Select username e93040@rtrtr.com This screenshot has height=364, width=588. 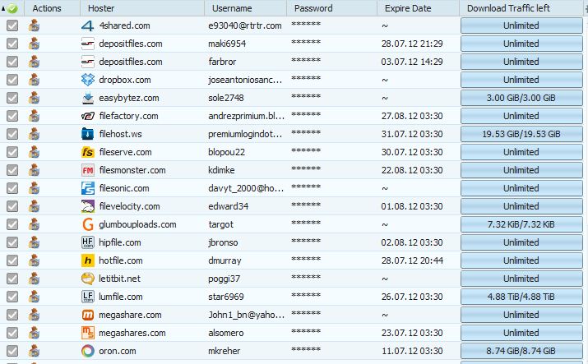coord(245,25)
